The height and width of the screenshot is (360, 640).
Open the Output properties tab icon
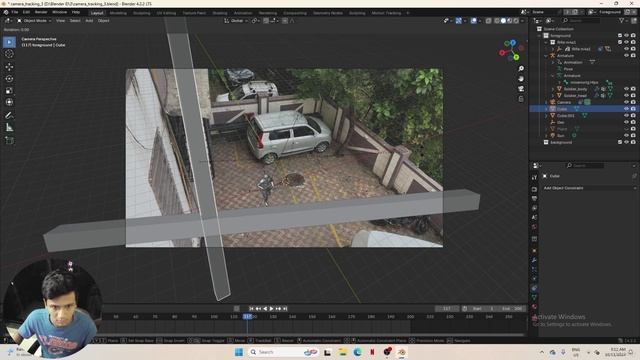(534, 198)
